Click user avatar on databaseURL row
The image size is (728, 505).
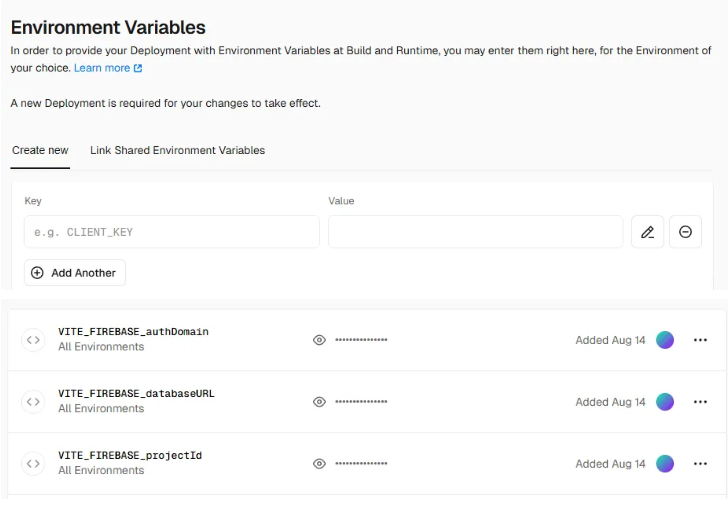coord(665,402)
